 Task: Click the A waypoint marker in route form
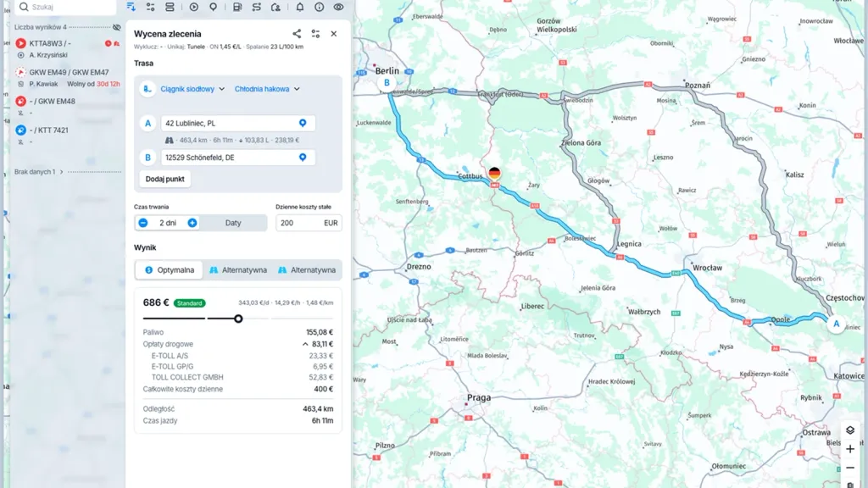[147, 124]
